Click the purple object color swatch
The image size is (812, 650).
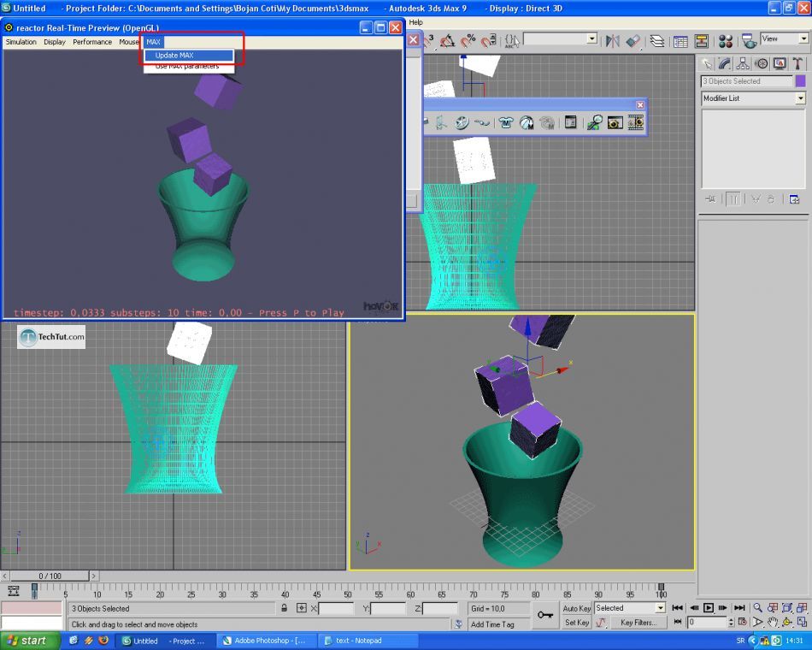[x=800, y=81]
